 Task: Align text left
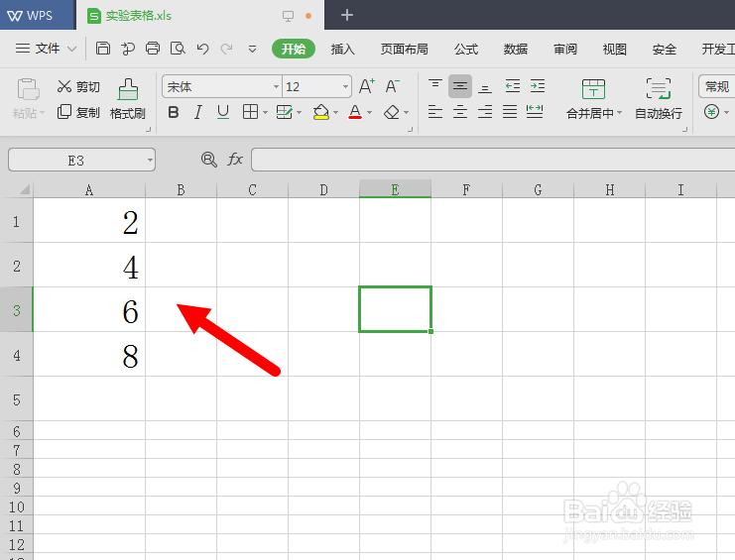pos(435,111)
